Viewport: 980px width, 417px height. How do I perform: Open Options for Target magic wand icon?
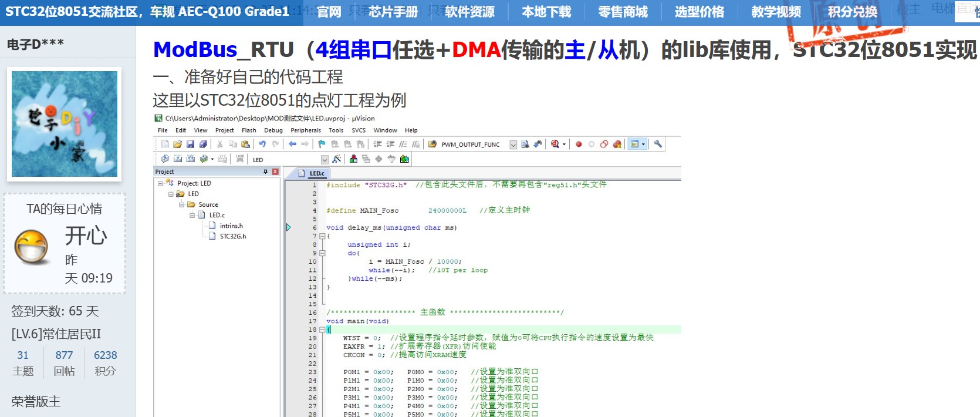pyautogui.click(x=336, y=159)
